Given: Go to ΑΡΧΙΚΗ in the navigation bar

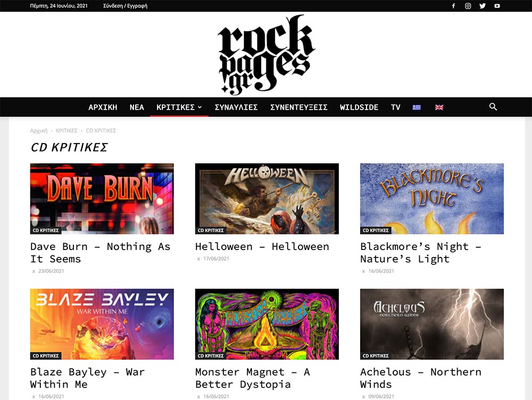Looking at the screenshot, I should [x=103, y=107].
